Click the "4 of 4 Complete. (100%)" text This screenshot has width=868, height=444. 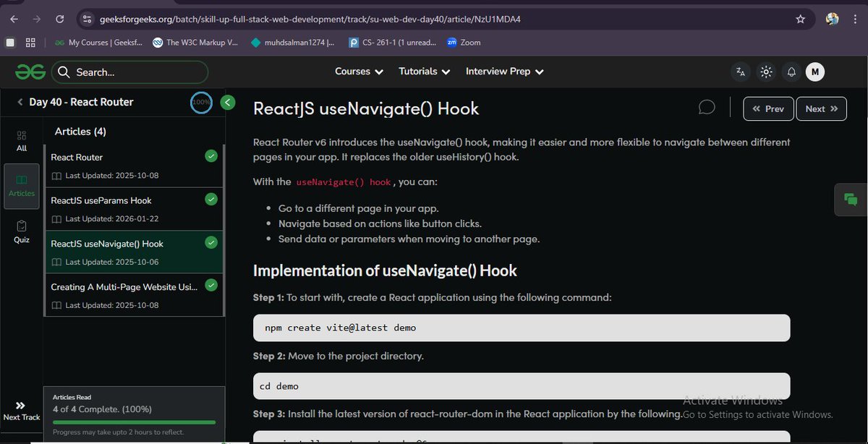pos(102,409)
